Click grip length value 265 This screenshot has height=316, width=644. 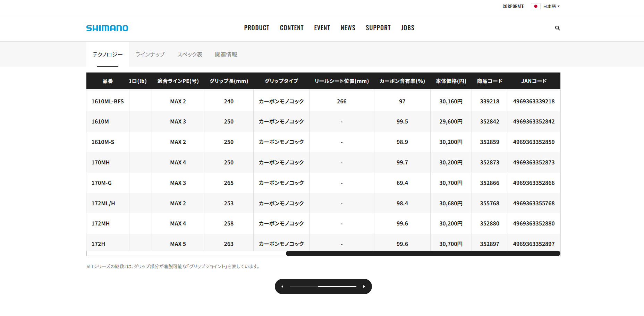point(229,183)
